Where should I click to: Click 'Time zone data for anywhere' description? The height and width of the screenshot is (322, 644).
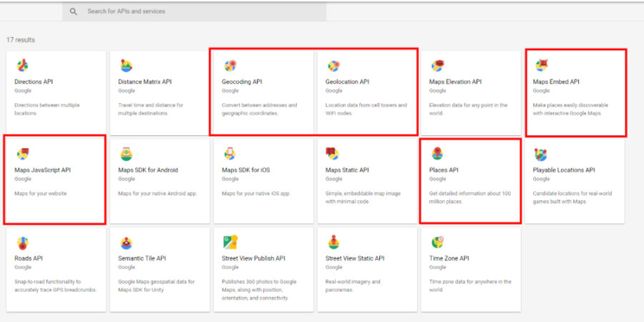coord(470,286)
